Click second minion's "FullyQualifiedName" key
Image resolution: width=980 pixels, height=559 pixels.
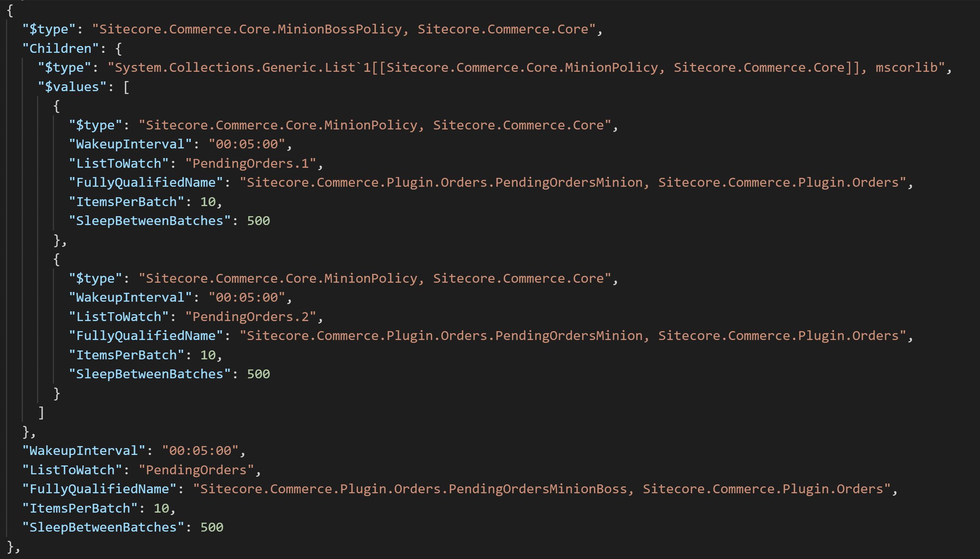[x=146, y=336]
